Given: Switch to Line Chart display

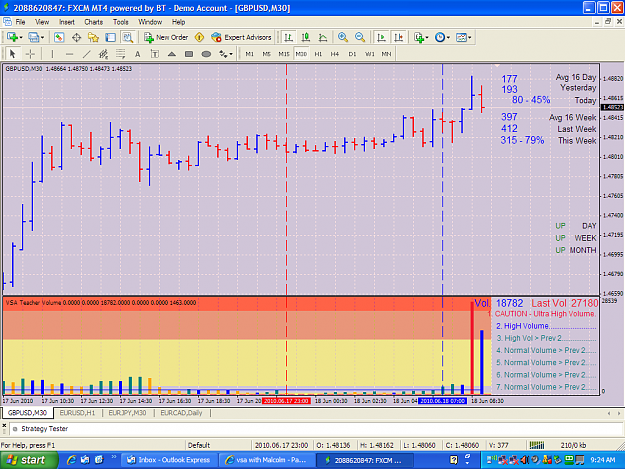Looking at the screenshot, I should (323, 37).
